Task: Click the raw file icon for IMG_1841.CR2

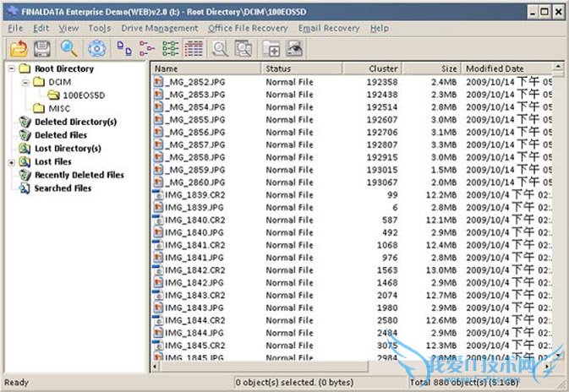Action: click(158, 245)
